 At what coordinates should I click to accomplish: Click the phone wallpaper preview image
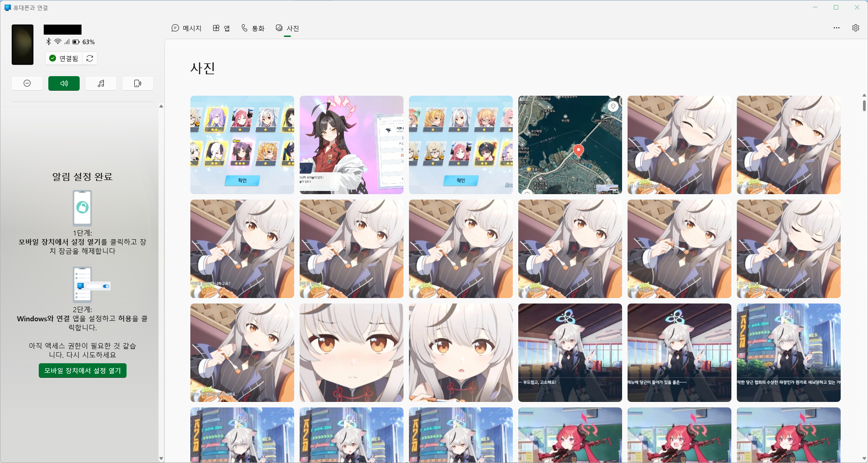click(x=23, y=45)
